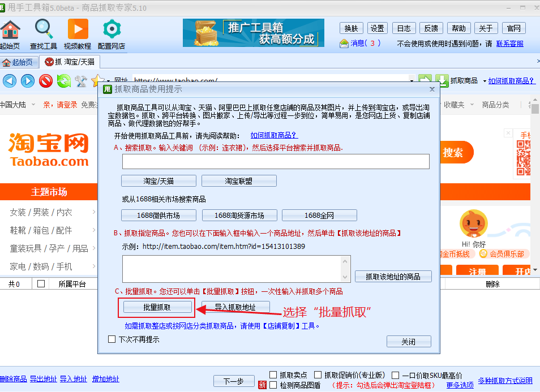Click the 淘宝联盟 search button
Viewport: 540px width, 392px height.
[239, 181]
